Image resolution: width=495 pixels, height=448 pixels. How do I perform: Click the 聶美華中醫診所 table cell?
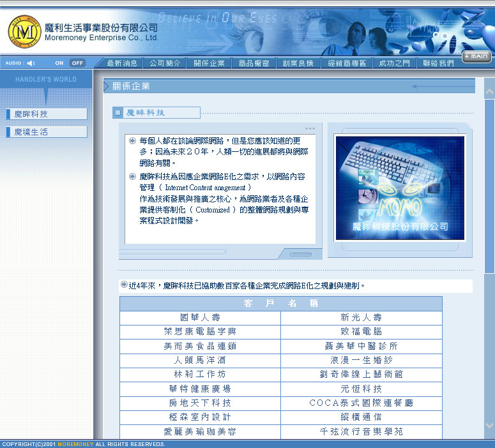(x=361, y=347)
